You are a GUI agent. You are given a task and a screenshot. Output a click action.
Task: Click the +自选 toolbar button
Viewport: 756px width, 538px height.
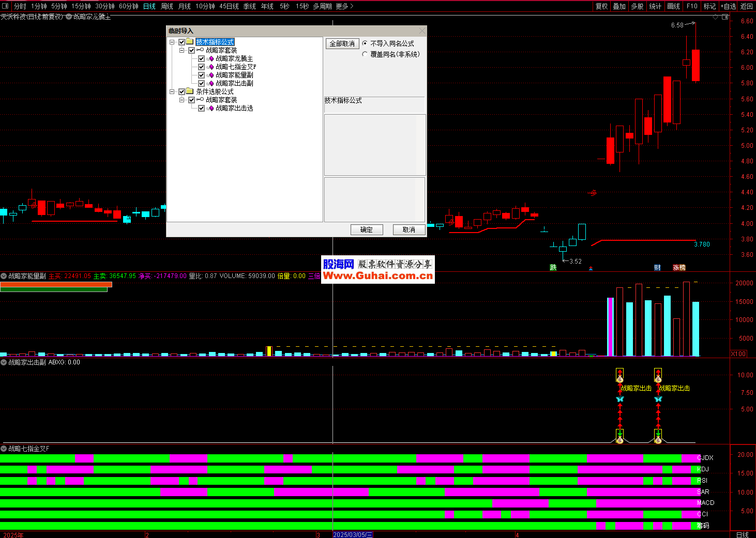point(728,6)
